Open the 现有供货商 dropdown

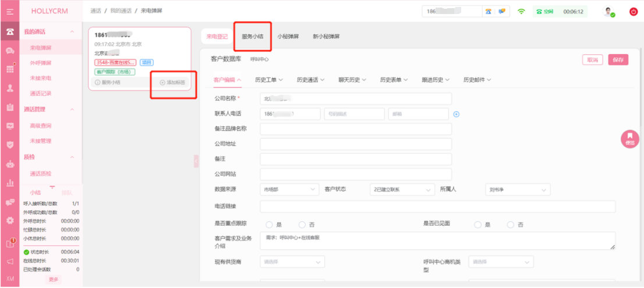coord(292,262)
